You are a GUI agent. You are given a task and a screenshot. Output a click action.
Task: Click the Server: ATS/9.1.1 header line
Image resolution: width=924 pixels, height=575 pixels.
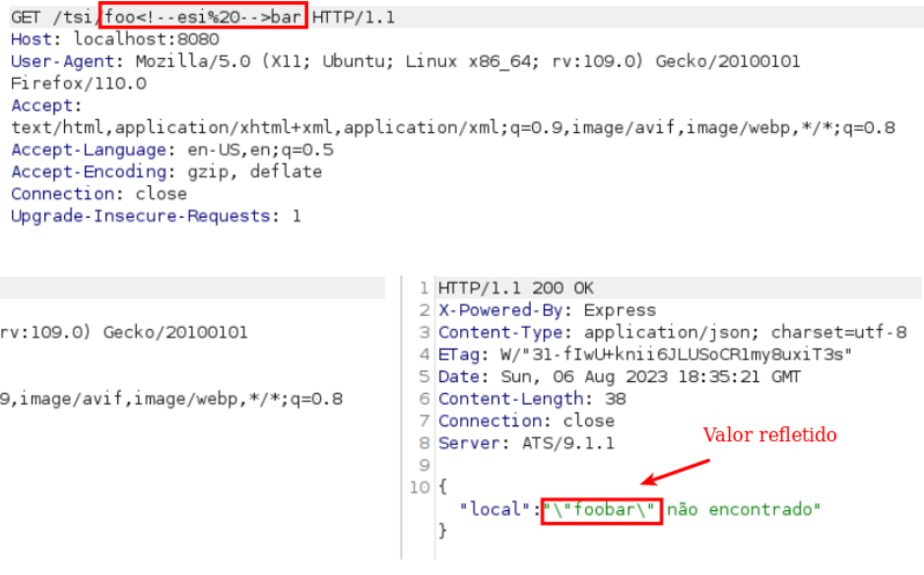(x=526, y=443)
